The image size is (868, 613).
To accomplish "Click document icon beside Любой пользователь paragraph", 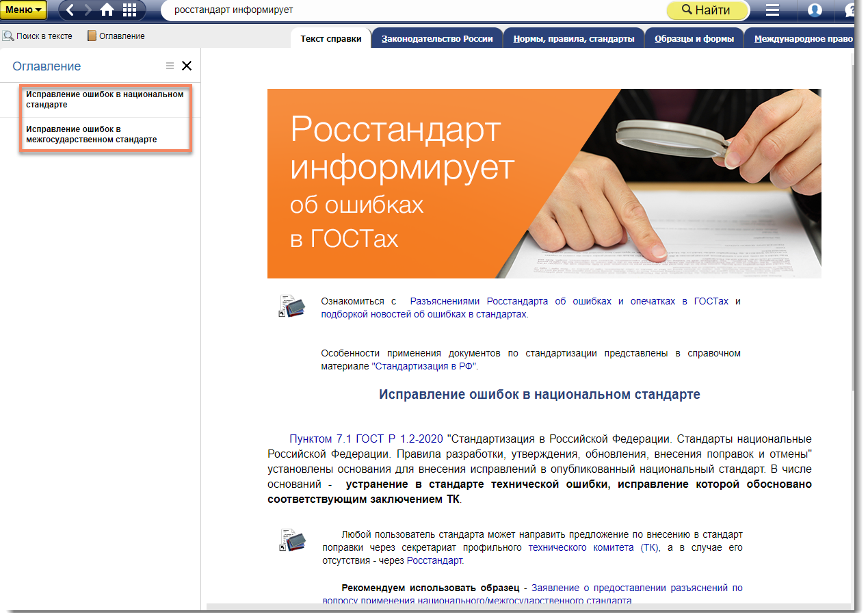I will [x=291, y=539].
